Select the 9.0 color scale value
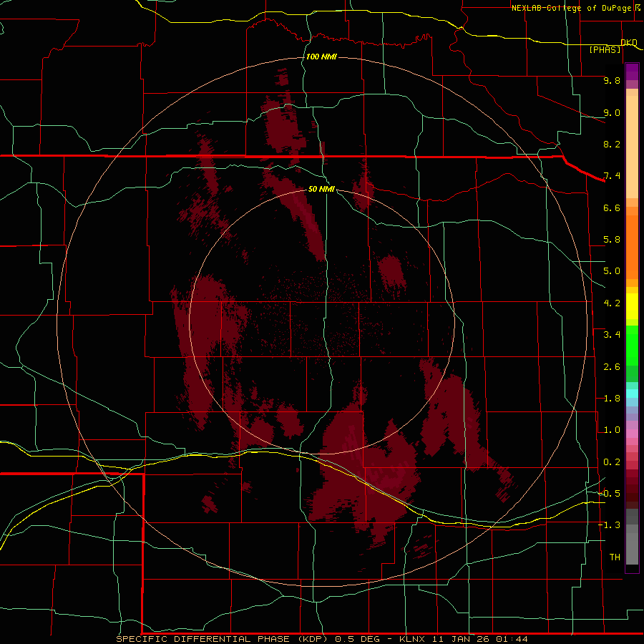 click(612, 112)
